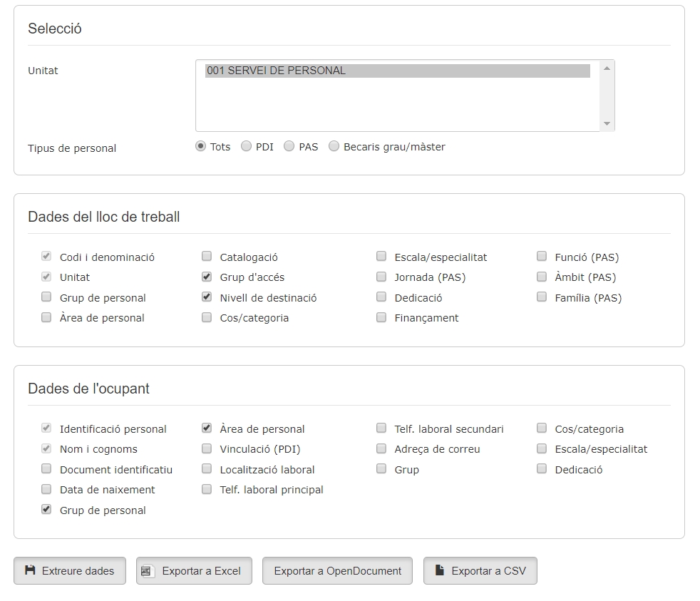Choose Becaris grau/màster radio option

(x=334, y=146)
